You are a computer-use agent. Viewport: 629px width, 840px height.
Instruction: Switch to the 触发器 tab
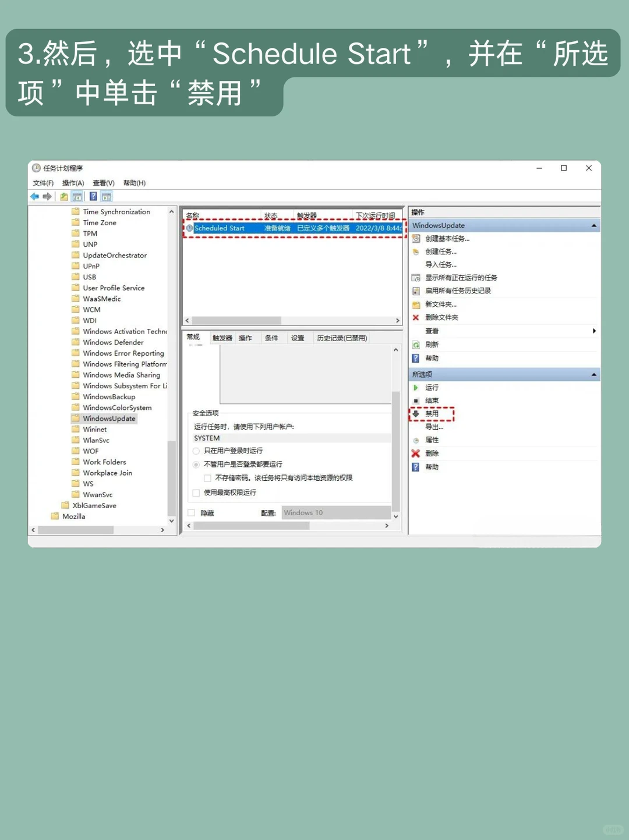tap(222, 338)
